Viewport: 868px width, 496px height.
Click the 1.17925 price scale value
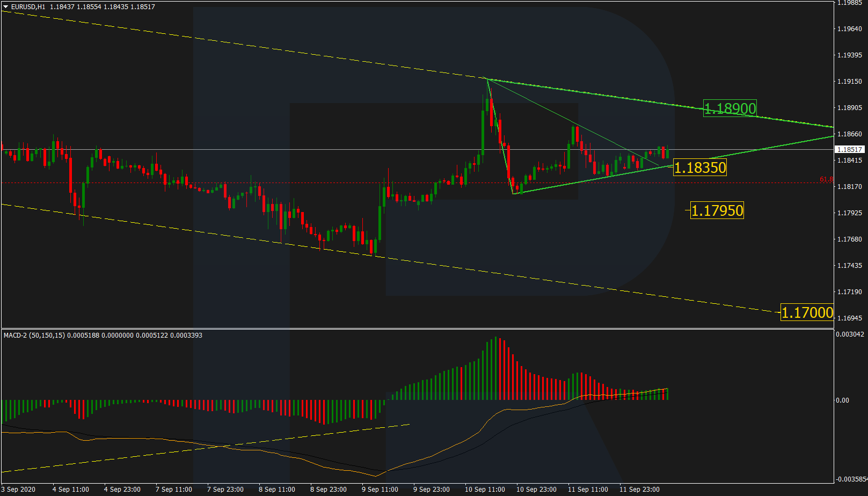[850, 213]
